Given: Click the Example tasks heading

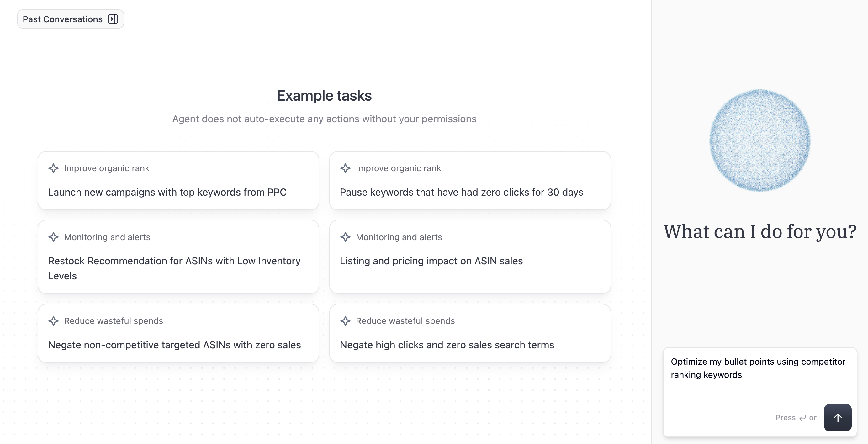Looking at the screenshot, I should point(324,96).
